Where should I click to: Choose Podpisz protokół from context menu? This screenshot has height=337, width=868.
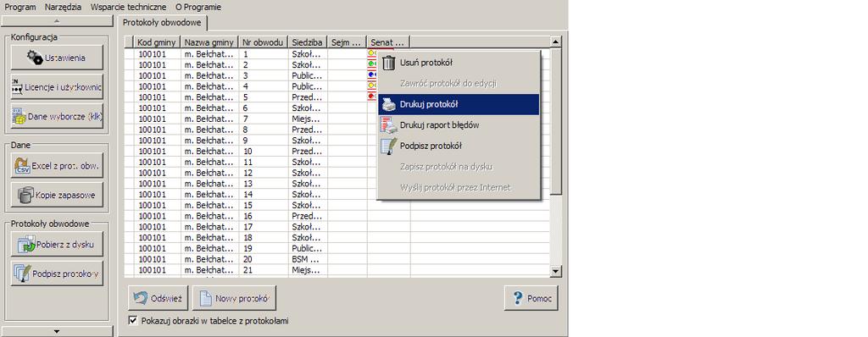click(x=459, y=146)
